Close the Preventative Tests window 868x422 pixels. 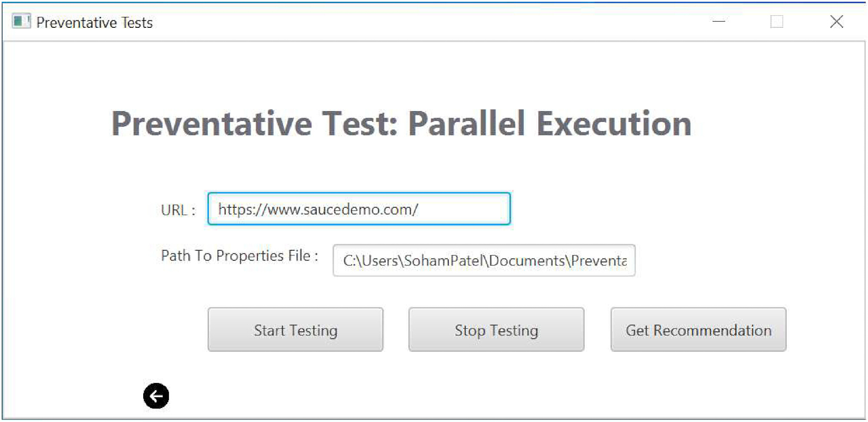click(x=837, y=21)
